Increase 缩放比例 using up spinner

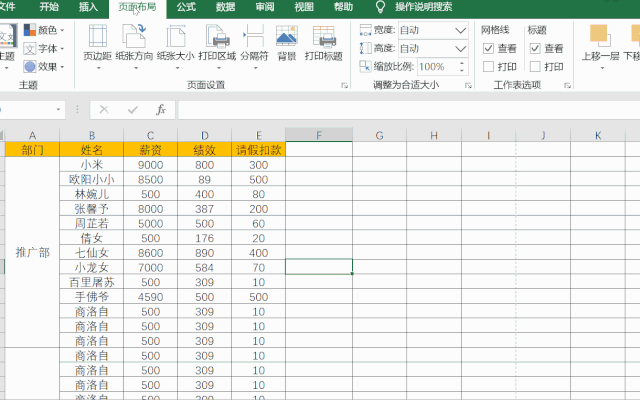[x=462, y=63]
